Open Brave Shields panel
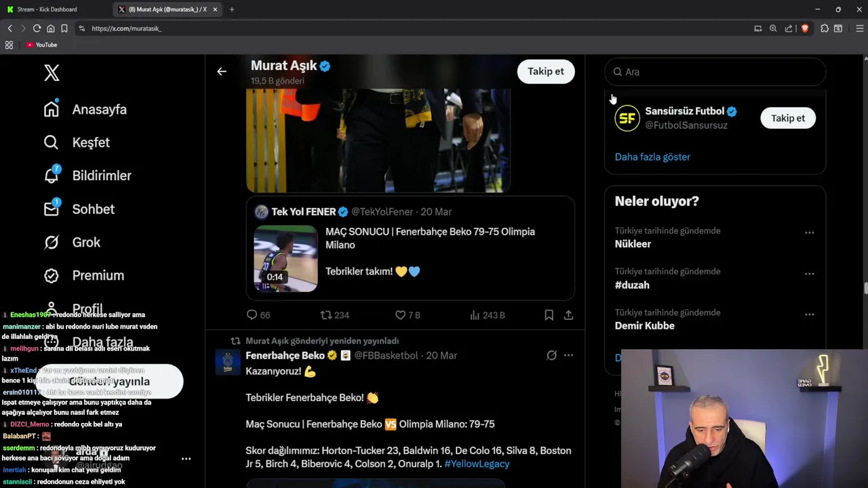This screenshot has height=488, width=868. coord(805,28)
